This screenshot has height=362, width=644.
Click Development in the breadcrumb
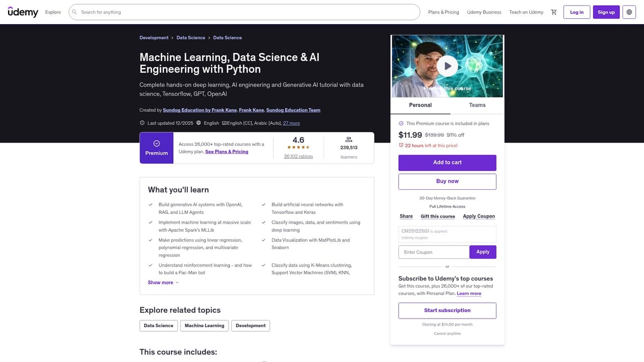pos(154,38)
